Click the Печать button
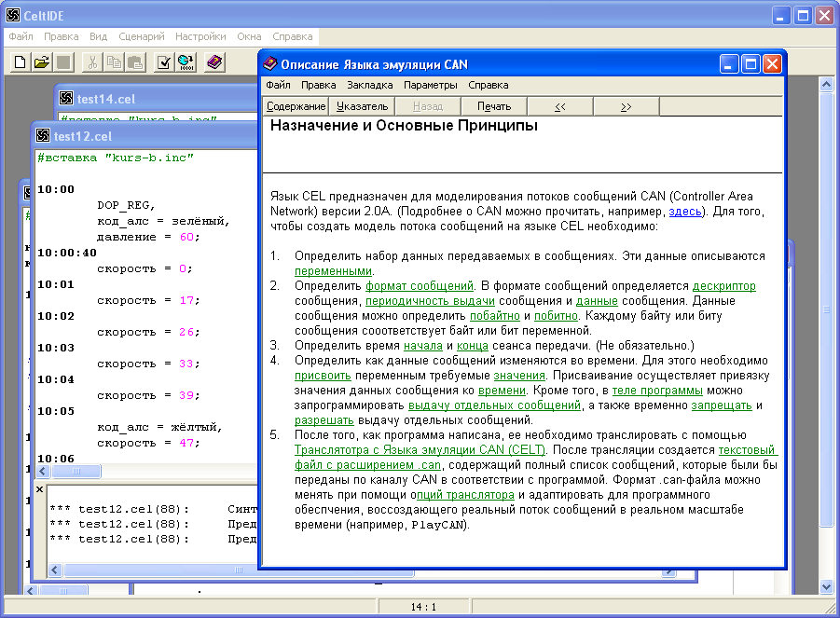 point(494,106)
